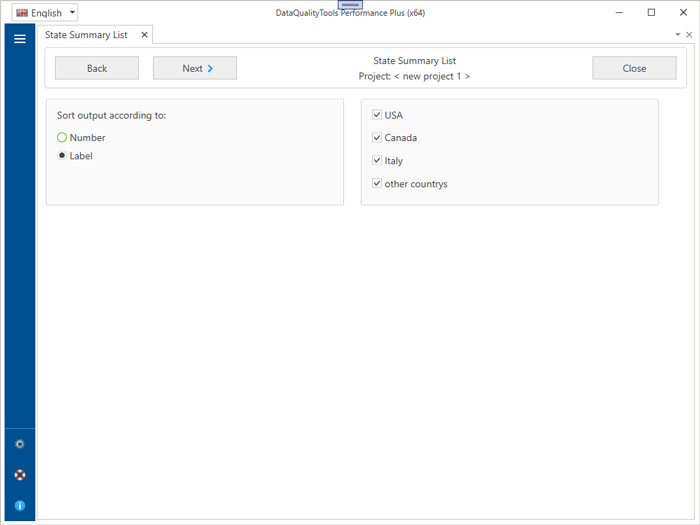Open settings via the gear icon

coord(19,444)
